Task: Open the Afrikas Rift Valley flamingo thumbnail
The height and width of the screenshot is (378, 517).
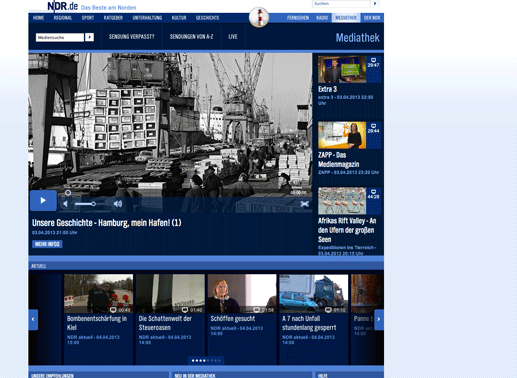Action: click(x=342, y=201)
